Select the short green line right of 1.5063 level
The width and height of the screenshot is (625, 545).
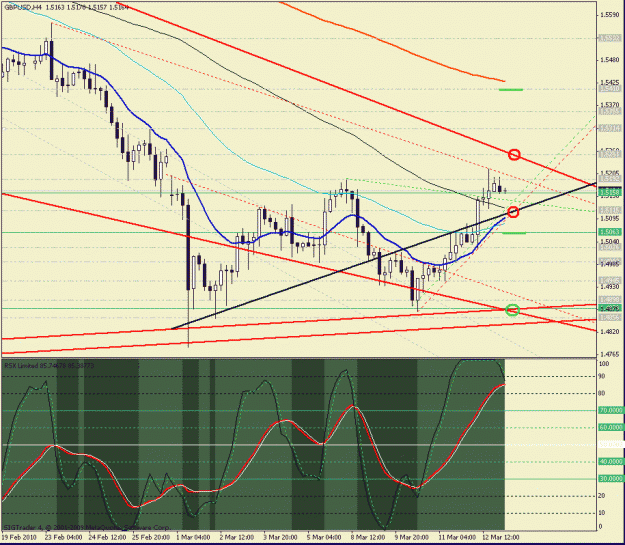[x=514, y=233]
